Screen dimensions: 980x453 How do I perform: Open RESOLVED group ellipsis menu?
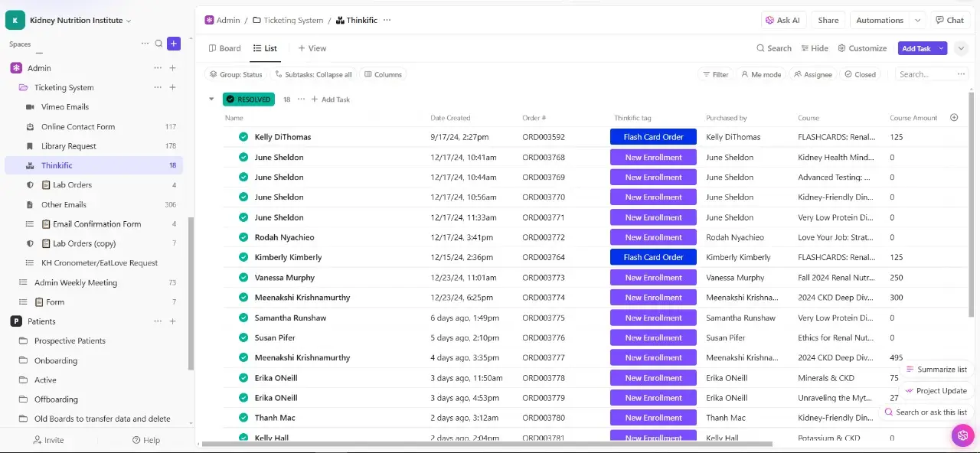[x=301, y=99]
